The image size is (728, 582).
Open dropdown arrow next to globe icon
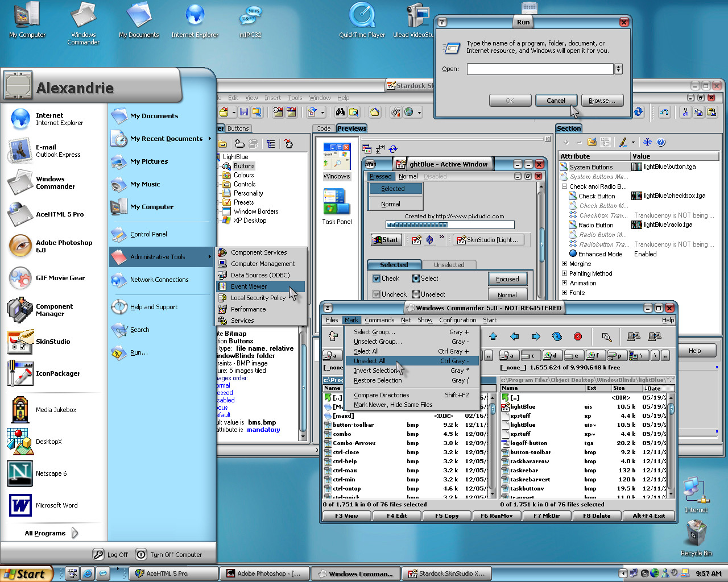pos(420,112)
